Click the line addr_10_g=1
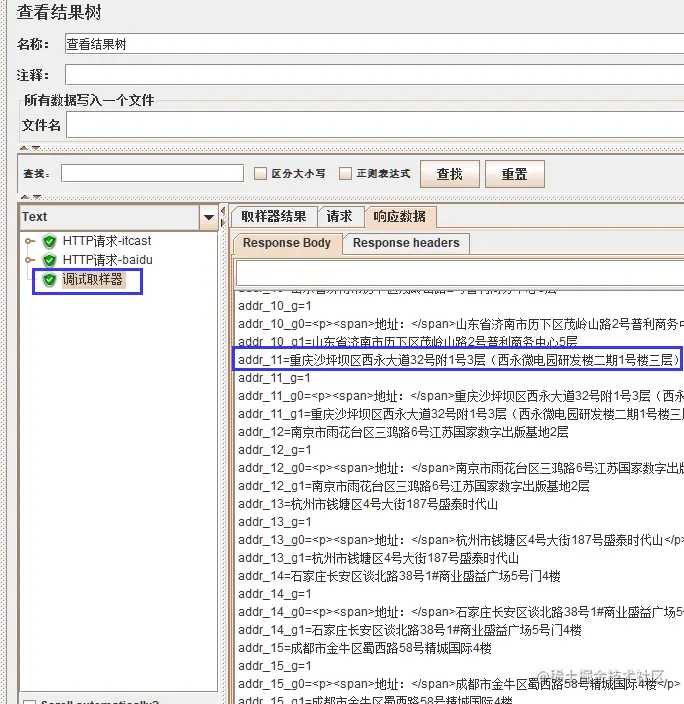This screenshot has width=684, height=704. click(274, 306)
